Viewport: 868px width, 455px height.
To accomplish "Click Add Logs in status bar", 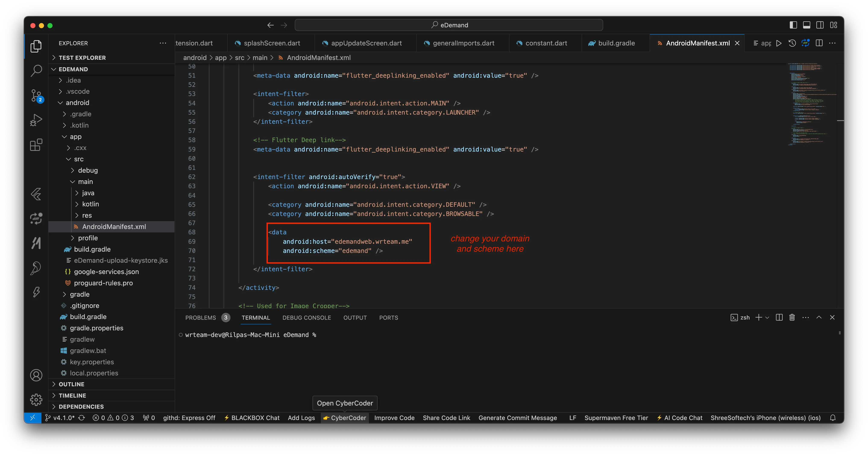I will (301, 418).
